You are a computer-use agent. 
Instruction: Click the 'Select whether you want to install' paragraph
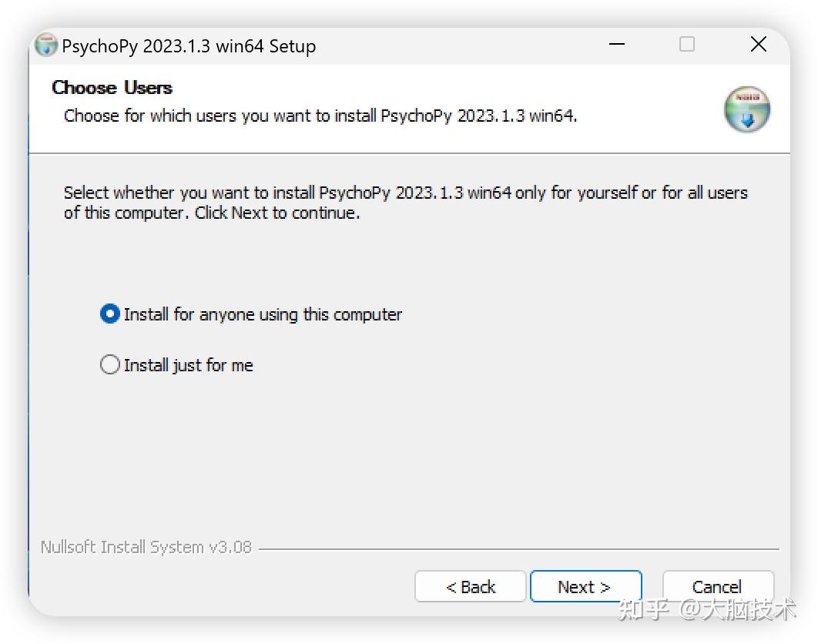(405, 203)
